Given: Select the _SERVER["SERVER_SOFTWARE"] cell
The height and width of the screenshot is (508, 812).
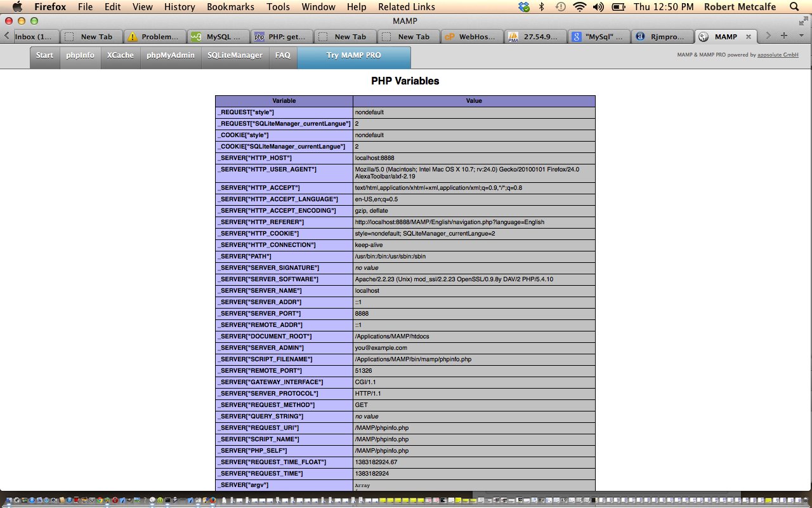Looking at the screenshot, I should tap(284, 279).
